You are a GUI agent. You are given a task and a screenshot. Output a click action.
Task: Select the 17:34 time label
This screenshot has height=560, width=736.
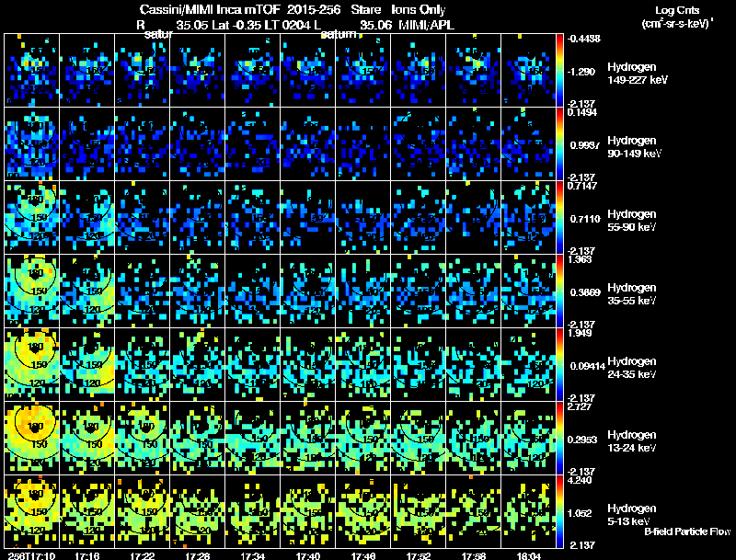[253, 555]
